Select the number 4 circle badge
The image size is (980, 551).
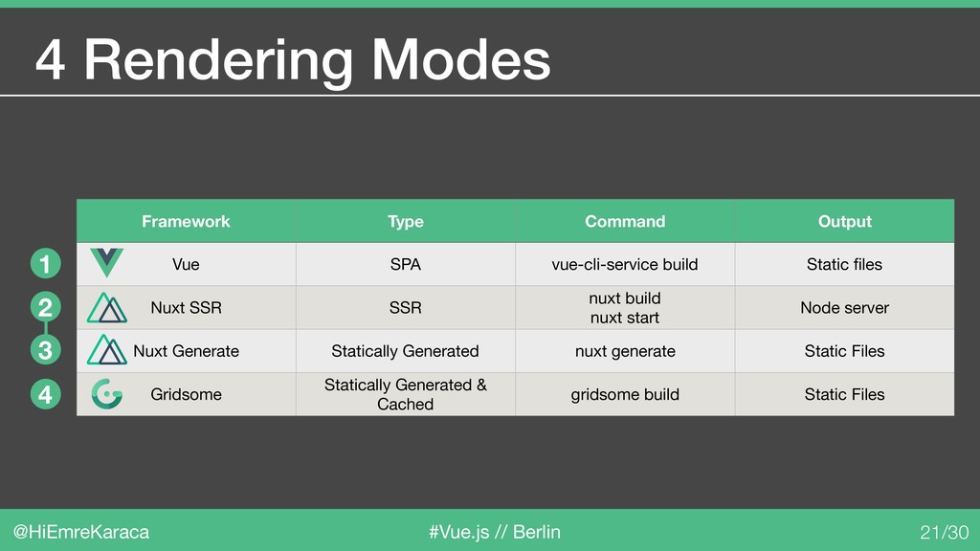(x=46, y=395)
